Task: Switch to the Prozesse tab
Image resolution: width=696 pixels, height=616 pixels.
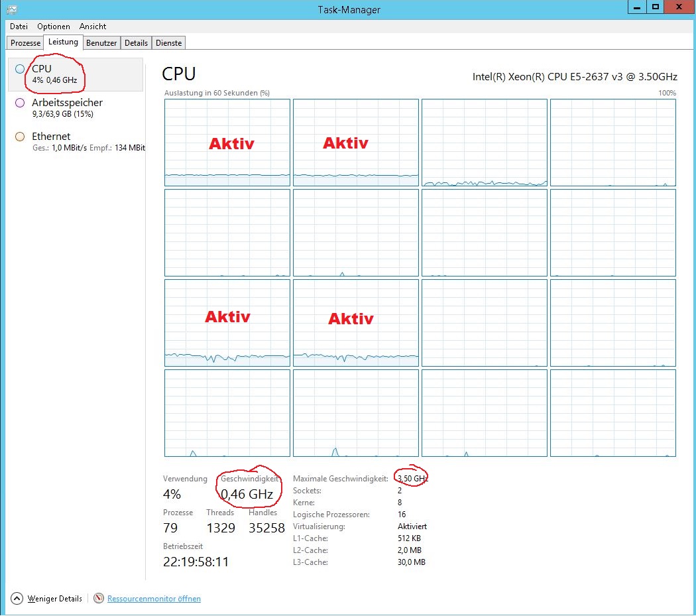Action: (26, 43)
